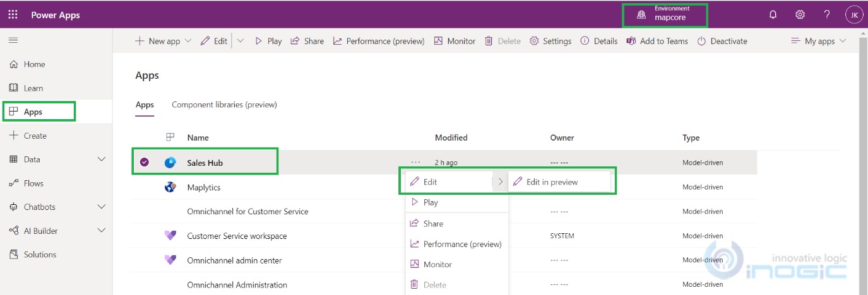Screen dimensions: 868x295
Task: Click the Sales Hub Model-driven type cell
Action: click(x=703, y=163)
